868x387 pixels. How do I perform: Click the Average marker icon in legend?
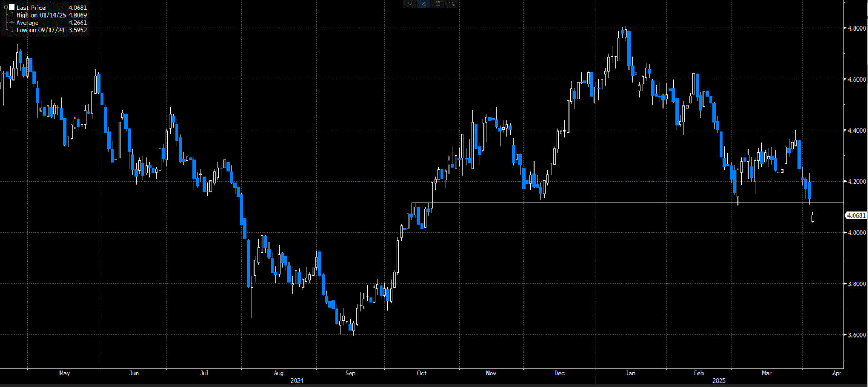[x=12, y=23]
